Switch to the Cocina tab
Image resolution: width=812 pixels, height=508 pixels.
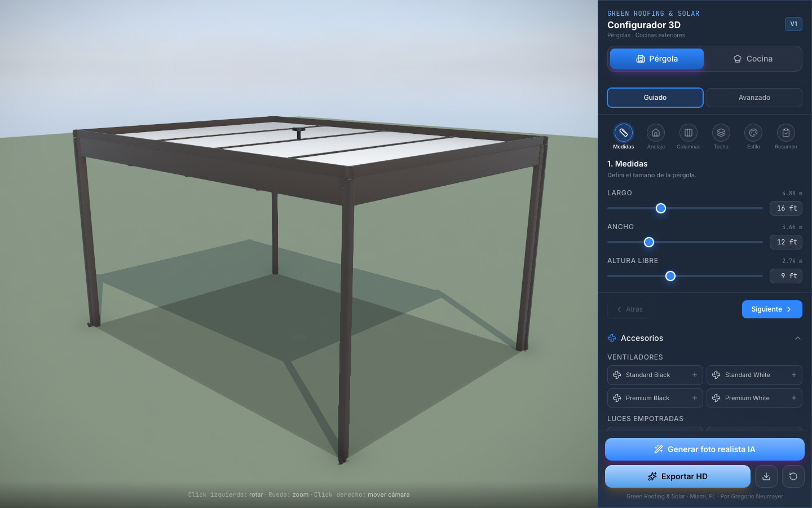click(x=753, y=59)
